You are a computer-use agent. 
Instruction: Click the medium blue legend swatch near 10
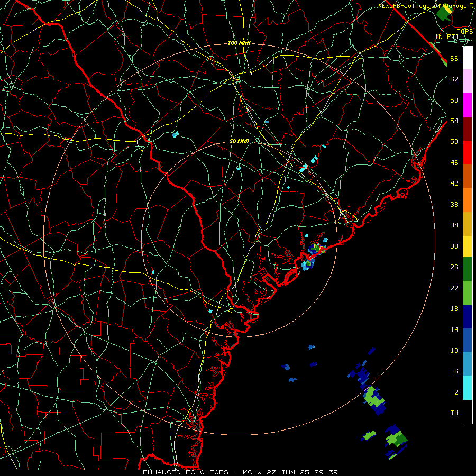[467, 340]
